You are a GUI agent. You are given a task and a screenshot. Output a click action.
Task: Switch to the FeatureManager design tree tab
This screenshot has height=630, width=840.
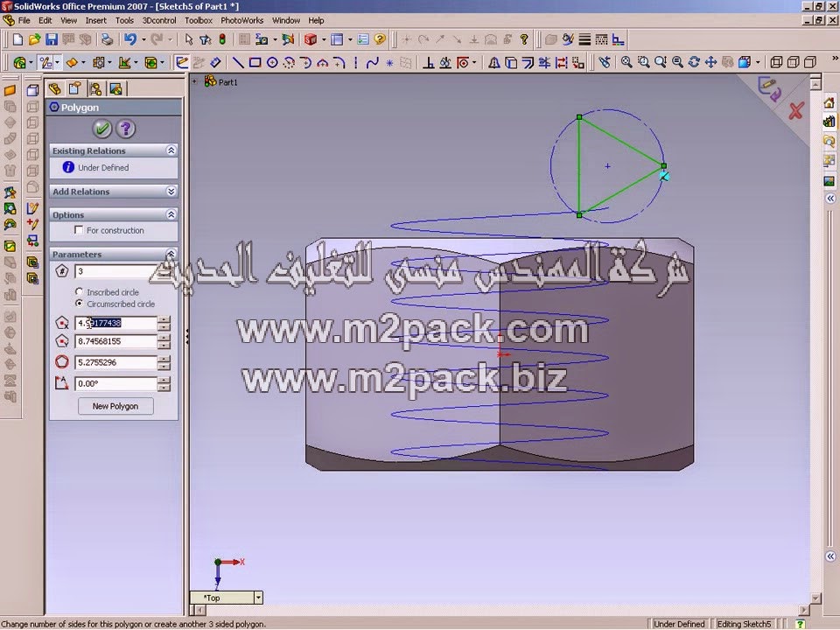point(54,88)
